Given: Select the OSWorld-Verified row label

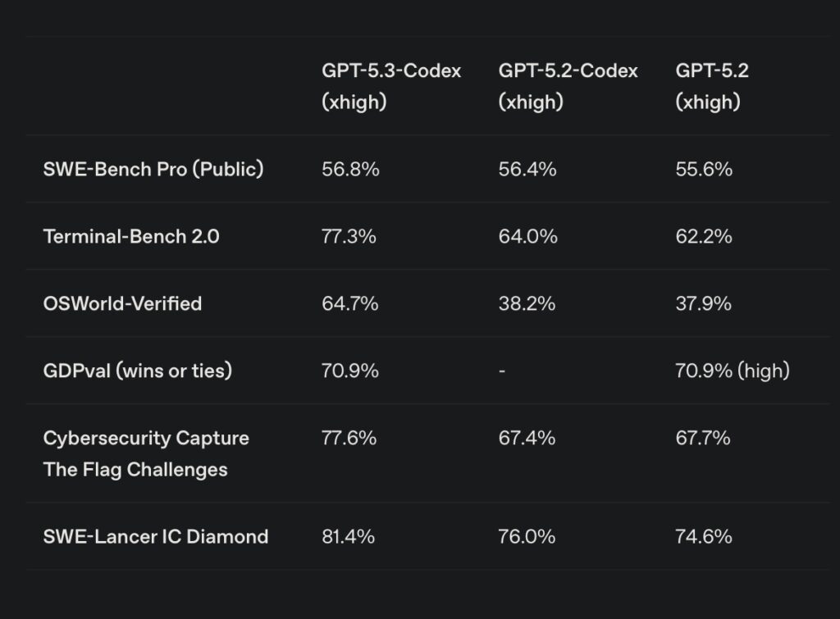Looking at the screenshot, I should click(122, 303).
